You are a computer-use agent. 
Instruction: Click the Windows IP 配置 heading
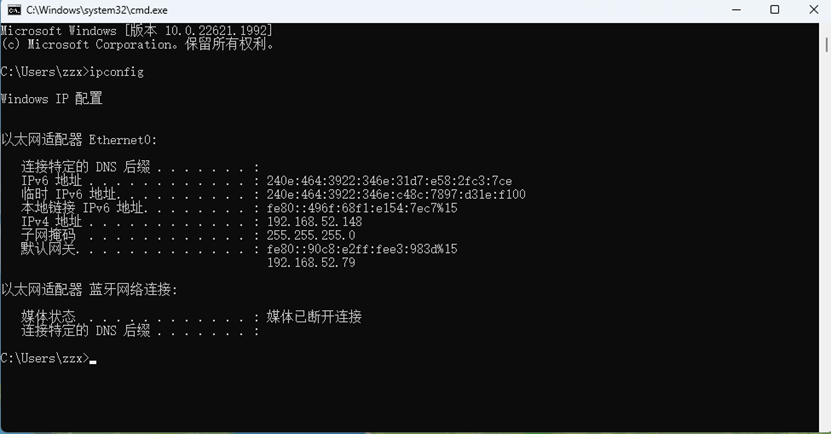[51, 99]
